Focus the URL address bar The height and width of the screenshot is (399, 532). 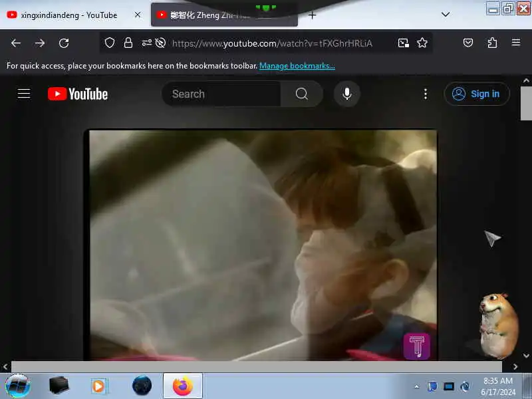(x=272, y=43)
